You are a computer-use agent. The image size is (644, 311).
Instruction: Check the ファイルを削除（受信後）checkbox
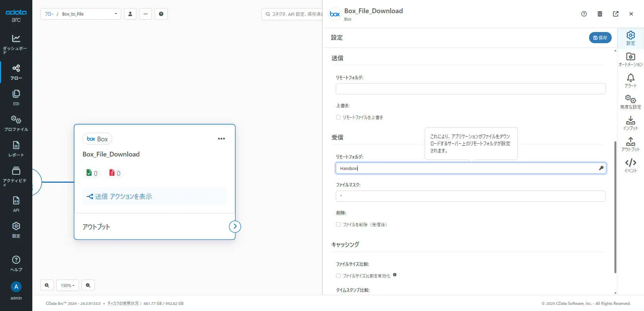point(338,225)
